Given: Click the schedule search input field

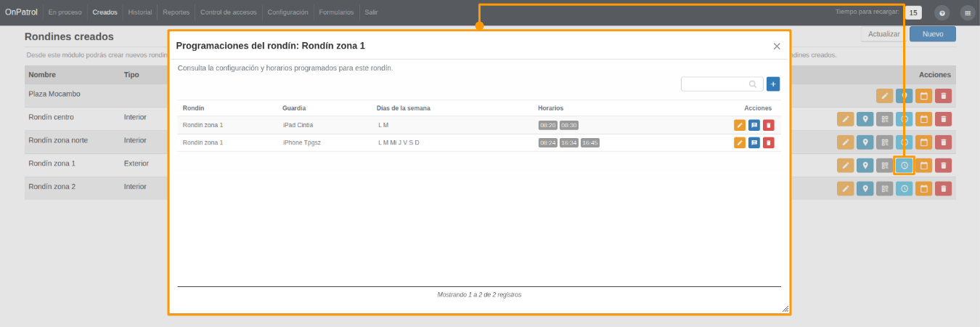Looking at the screenshot, I should 722,84.
